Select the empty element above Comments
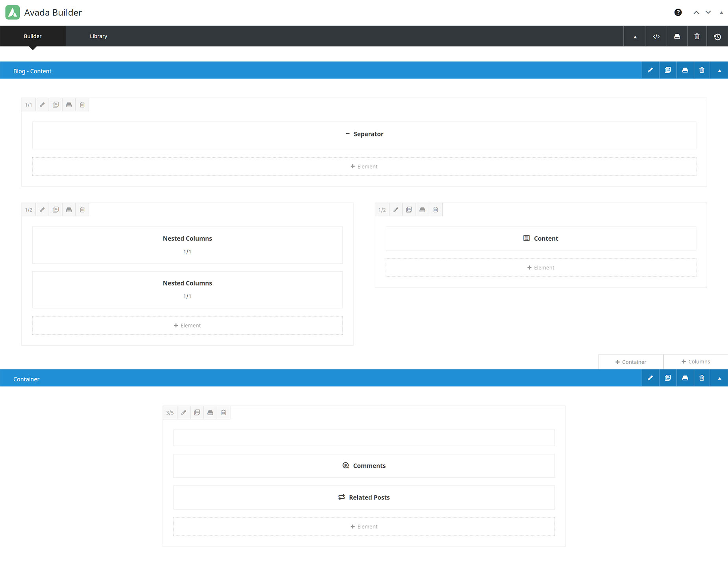 (364, 438)
